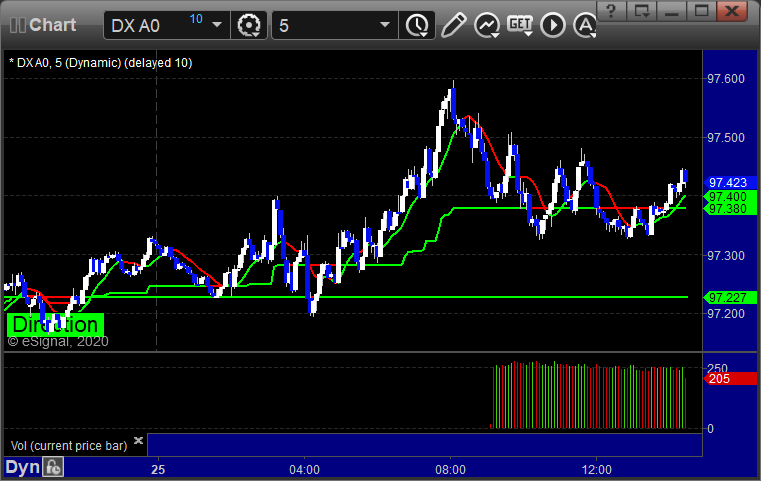Click the blue delay indicator 10
The image size is (761, 481).
(196, 19)
